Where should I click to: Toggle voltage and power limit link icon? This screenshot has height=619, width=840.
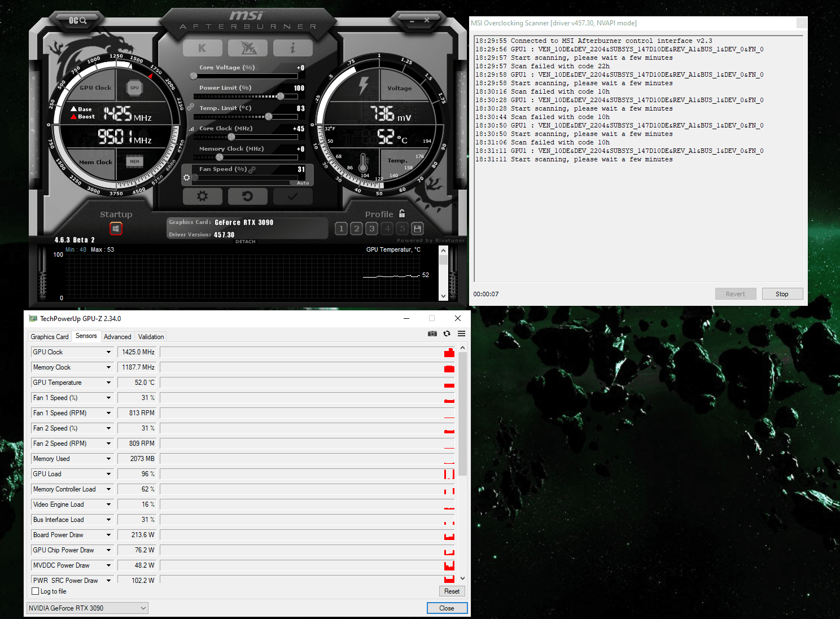191,106
